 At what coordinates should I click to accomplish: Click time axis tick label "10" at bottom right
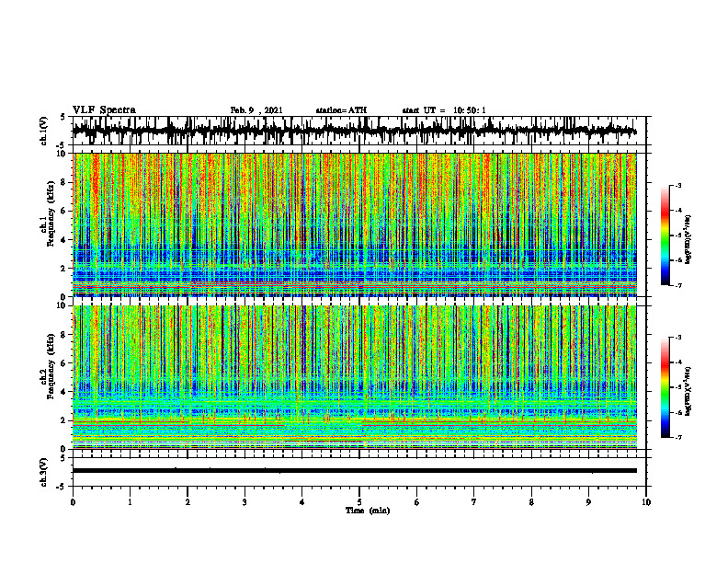[x=646, y=502]
